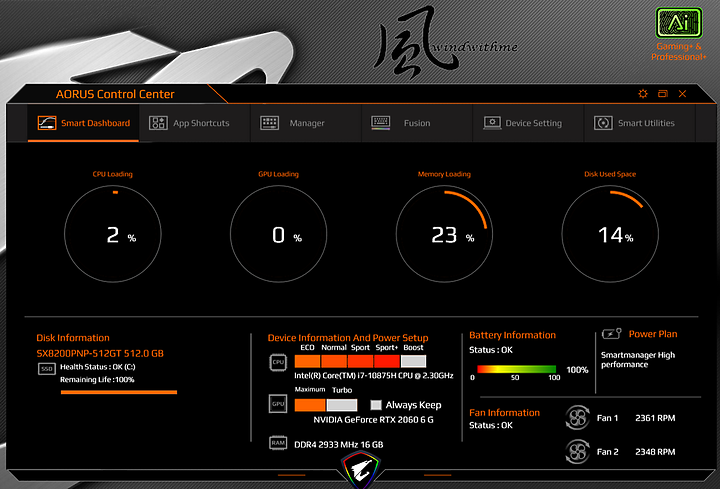
Task: Click the RAM chip icon
Action: pyautogui.click(x=278, y=443)
